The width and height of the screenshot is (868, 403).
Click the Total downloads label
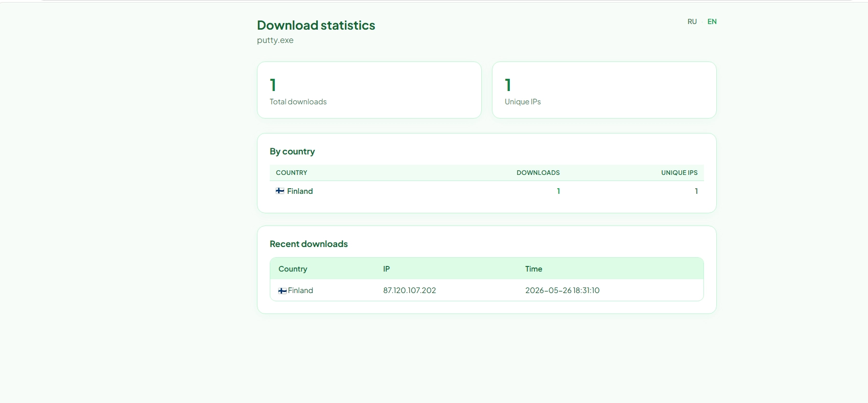point(298,102)
